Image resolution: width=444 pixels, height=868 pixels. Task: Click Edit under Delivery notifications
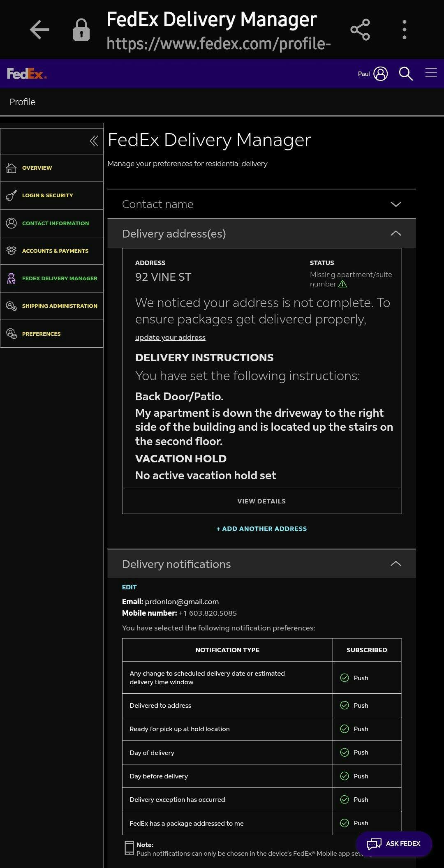tap(129, 587)
